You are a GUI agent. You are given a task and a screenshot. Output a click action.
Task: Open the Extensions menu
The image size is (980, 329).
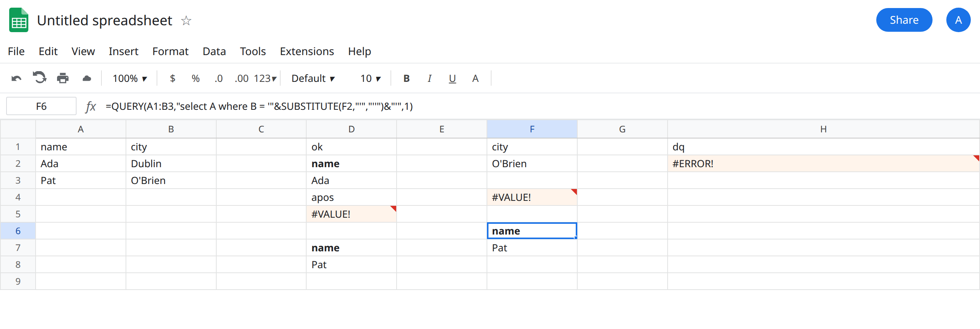point(307,51)
